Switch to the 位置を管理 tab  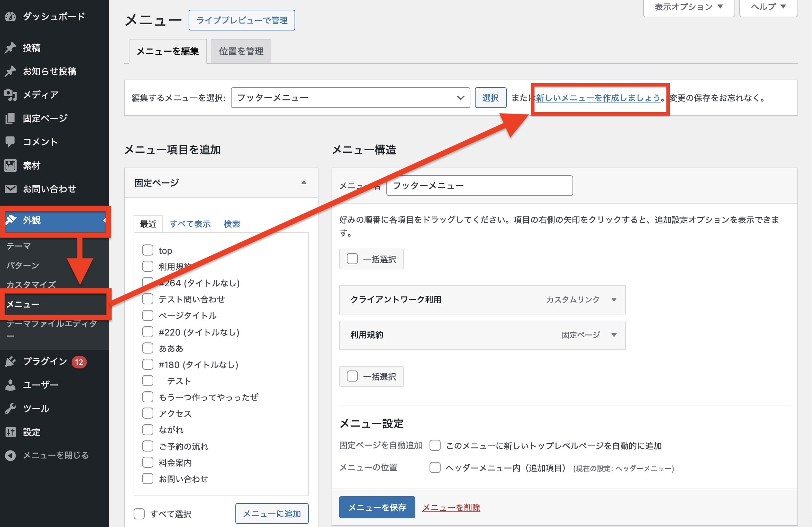(x=241, y=51)
